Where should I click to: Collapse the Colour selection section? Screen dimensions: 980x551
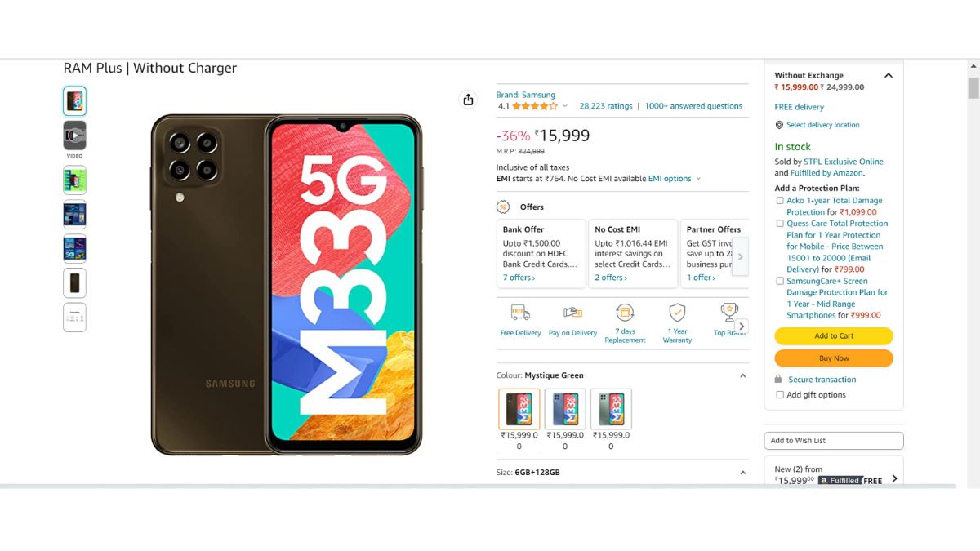(742, 375)
